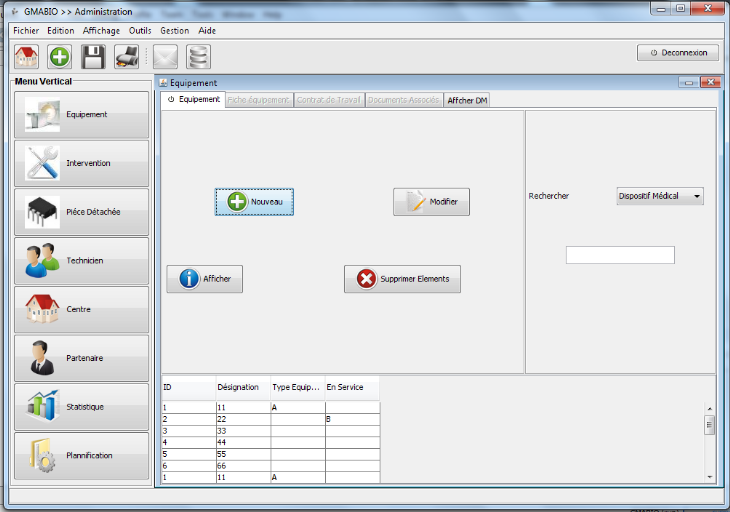Click the Deconnexion button
730x512 pixels.
pyautogui.click(x=678, y=53)
